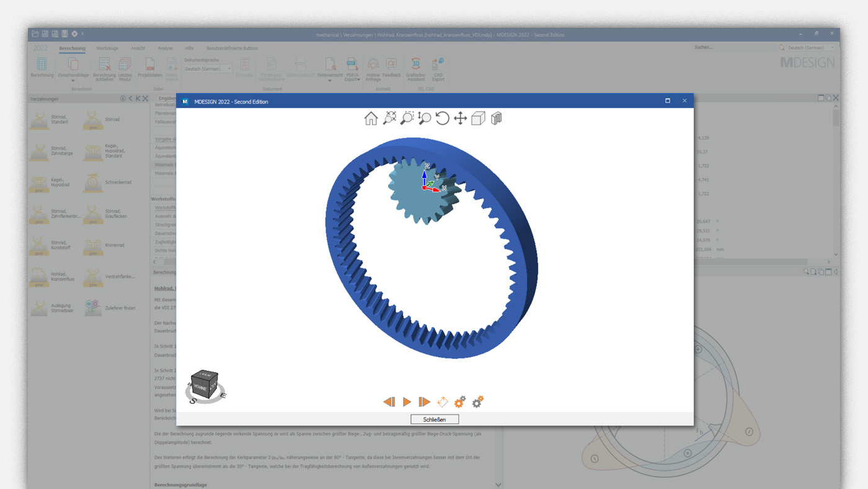Image resolution: width=868 pixels, height=489 pixels.
Task: Launch the Grafischer Assistent 3D icon
Action: click(x=416, y=70)
